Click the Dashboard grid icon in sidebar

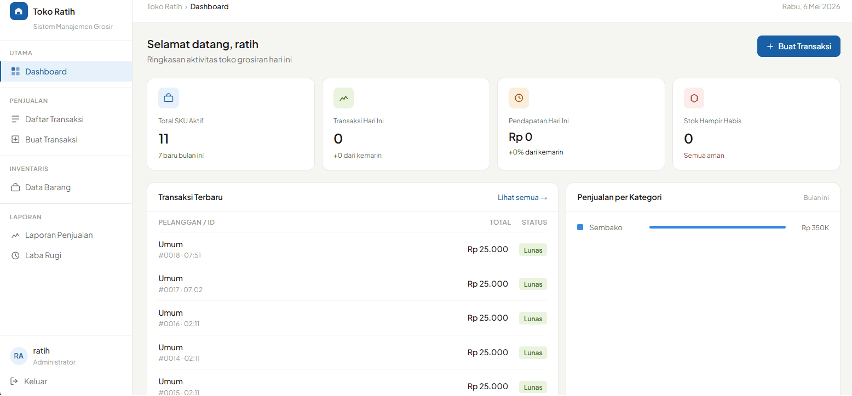tap(15, 72)
